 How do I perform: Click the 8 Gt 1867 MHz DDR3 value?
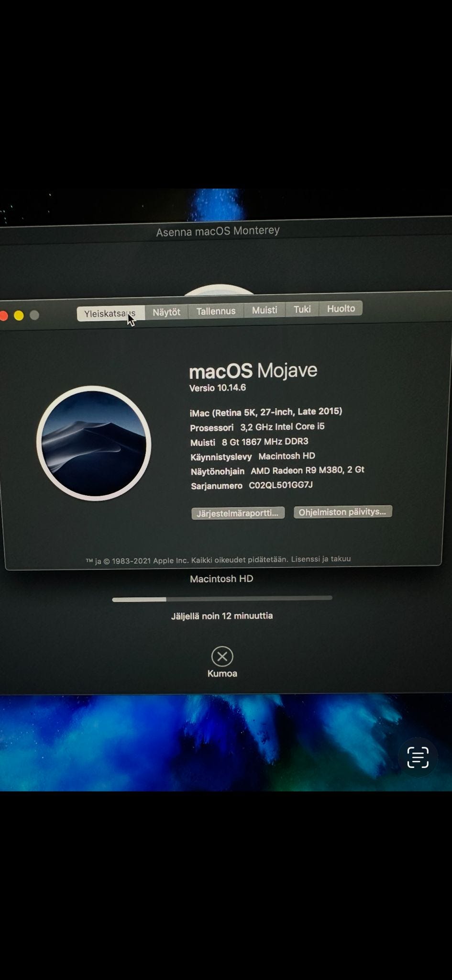click(x=265, y=442)
